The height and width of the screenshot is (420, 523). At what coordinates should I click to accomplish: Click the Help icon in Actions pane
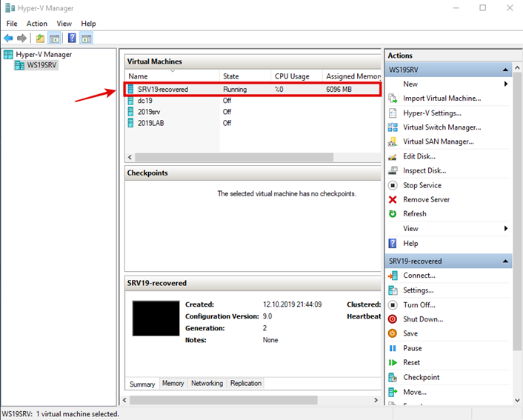[x=393, y=244]
